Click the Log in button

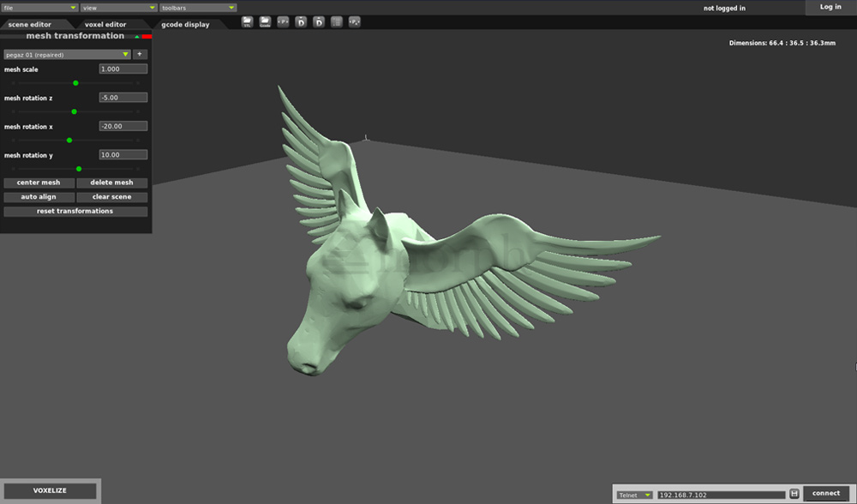point(830,7)
